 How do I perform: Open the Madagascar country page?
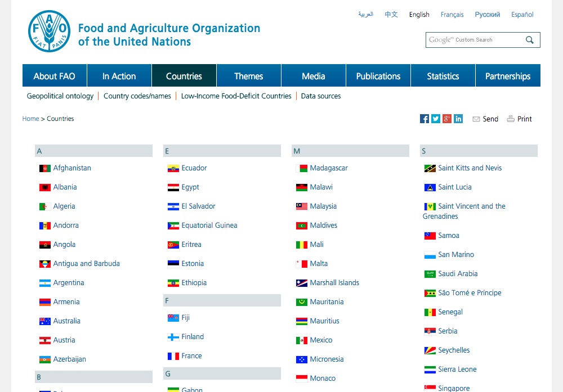(x=329, y=168)
